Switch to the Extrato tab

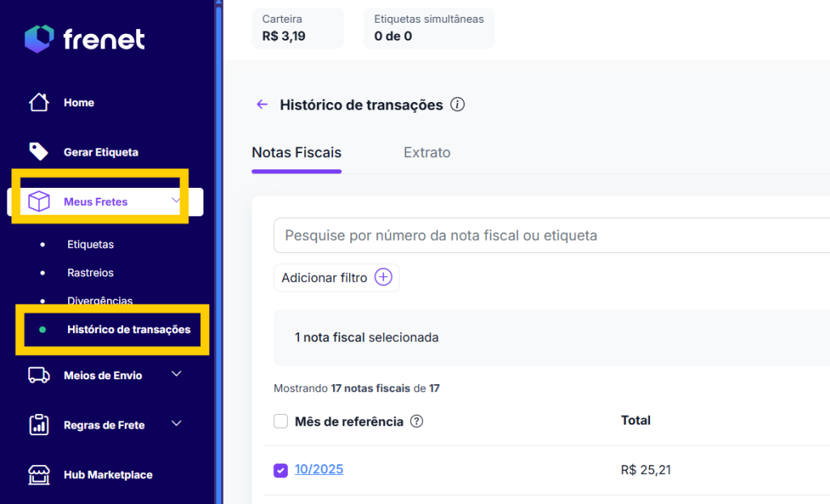(427, 152)
